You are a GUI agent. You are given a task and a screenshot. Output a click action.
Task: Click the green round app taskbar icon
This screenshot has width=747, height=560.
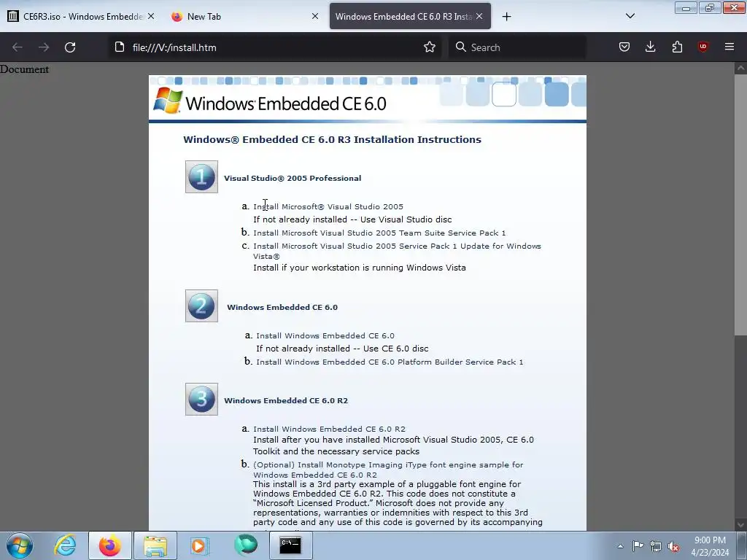click(x=246, y=545)
